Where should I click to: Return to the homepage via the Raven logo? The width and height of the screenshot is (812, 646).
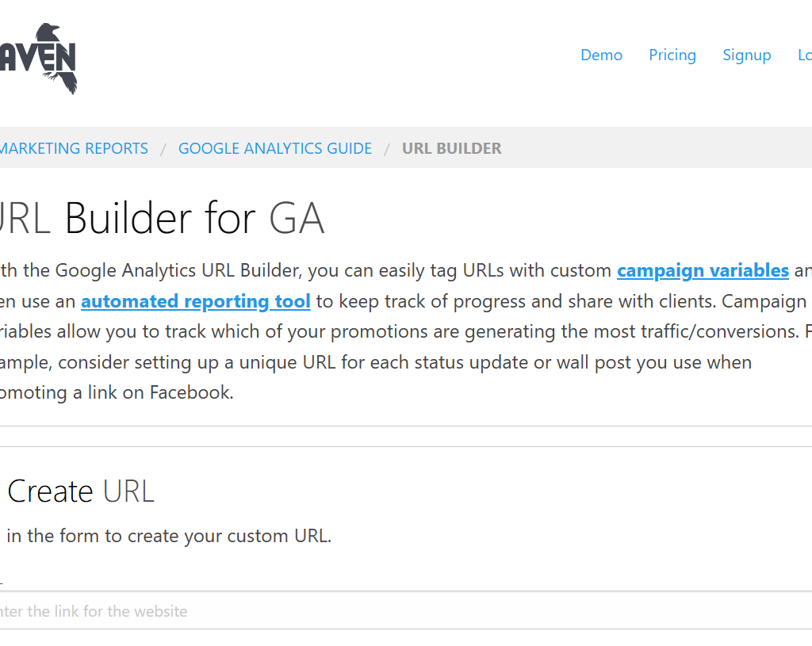coord(40,55)
